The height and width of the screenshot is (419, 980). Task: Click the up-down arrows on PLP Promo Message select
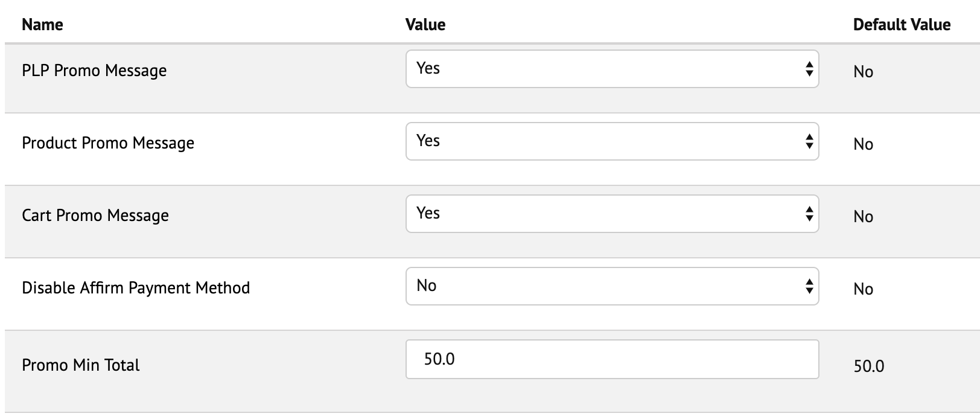point(809,69)
